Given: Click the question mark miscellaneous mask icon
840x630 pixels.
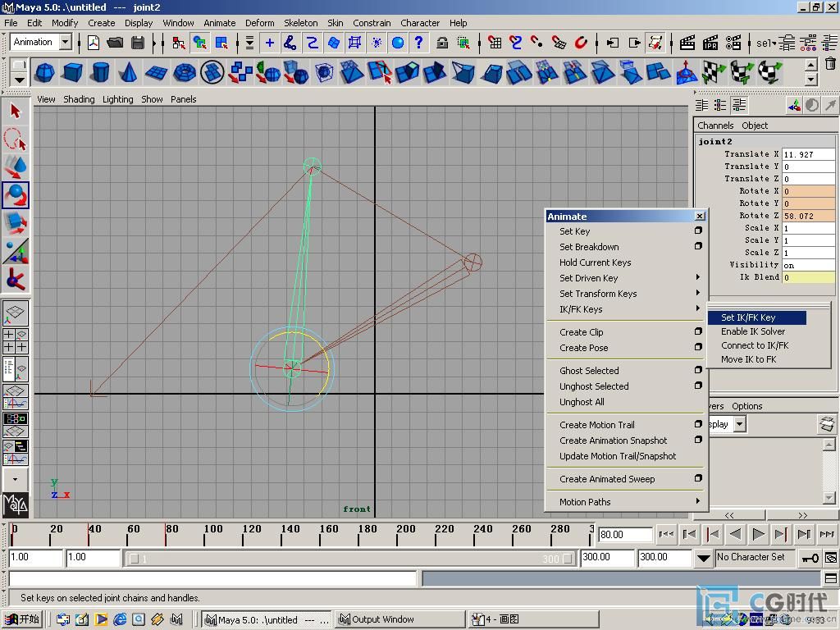Looking at the screenshot, I should 418,43.
